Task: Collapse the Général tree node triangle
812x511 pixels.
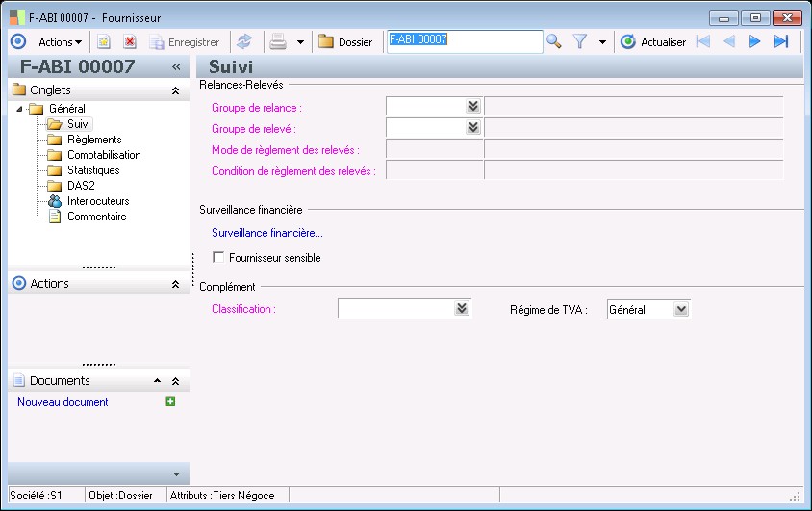Action: (x=19, y=109)
